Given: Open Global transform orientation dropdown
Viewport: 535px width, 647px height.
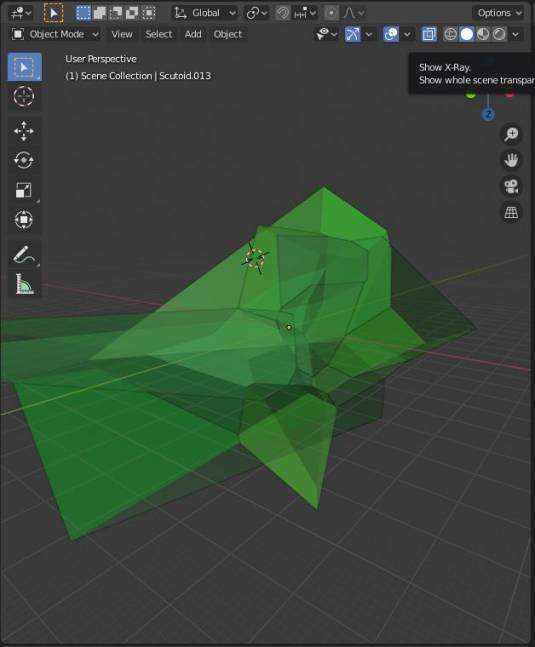Looking at the screenshot, I should tap(205, 13).
